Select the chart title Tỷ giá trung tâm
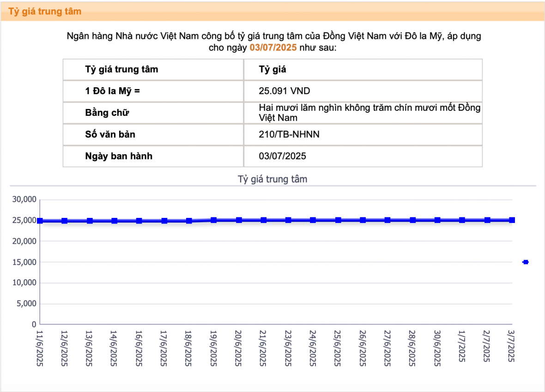This screenshot has height=392, width=545. pos(272,179)
